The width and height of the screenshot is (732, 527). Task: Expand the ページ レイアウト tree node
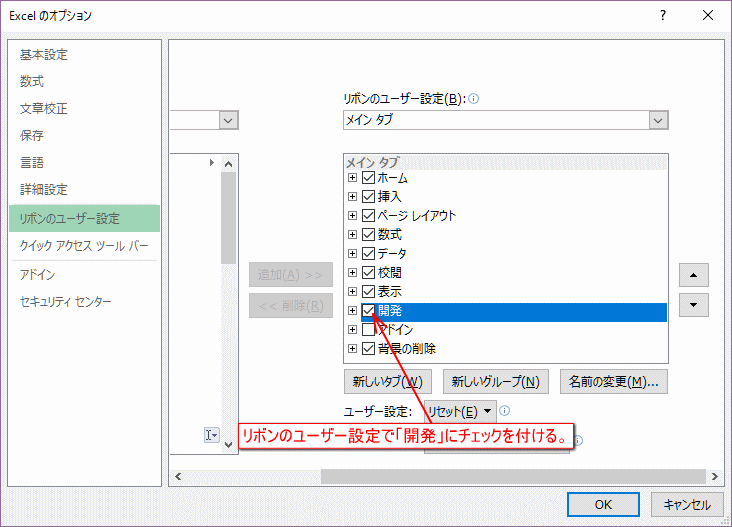tap(352, 215)
